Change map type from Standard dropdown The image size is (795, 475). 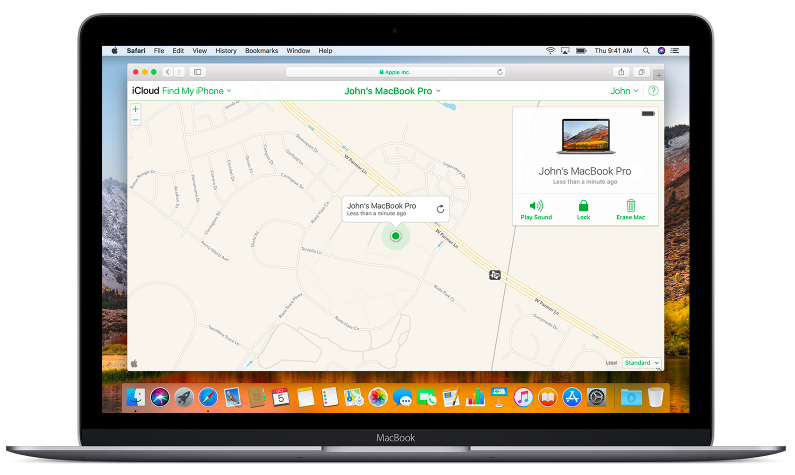tap(642, 362)
